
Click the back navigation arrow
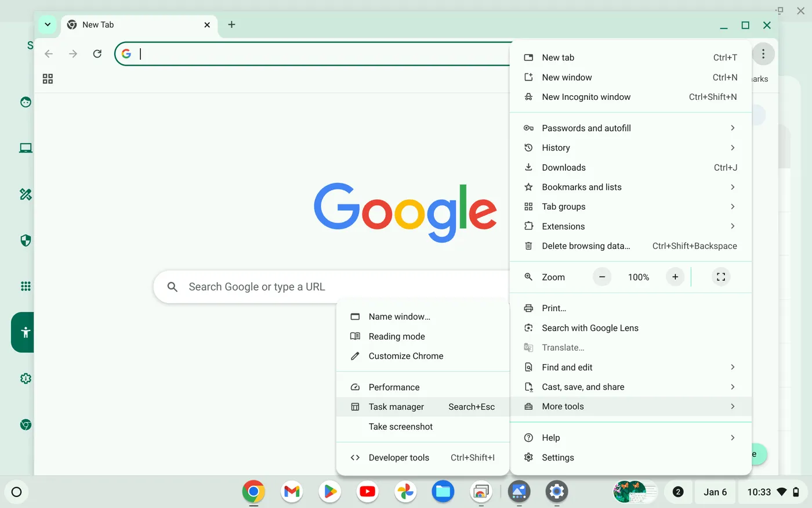(49, 54)
